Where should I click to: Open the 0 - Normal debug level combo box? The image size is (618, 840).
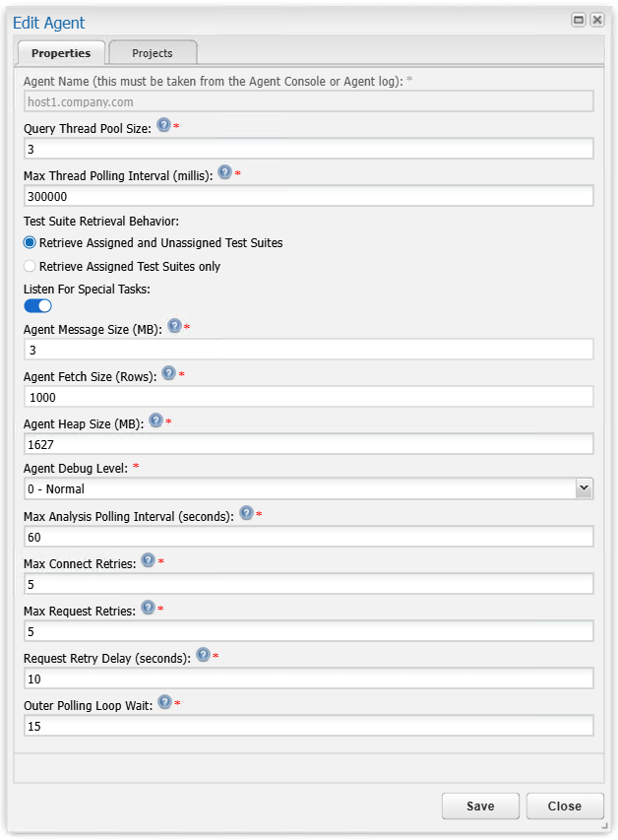[308, 488]
